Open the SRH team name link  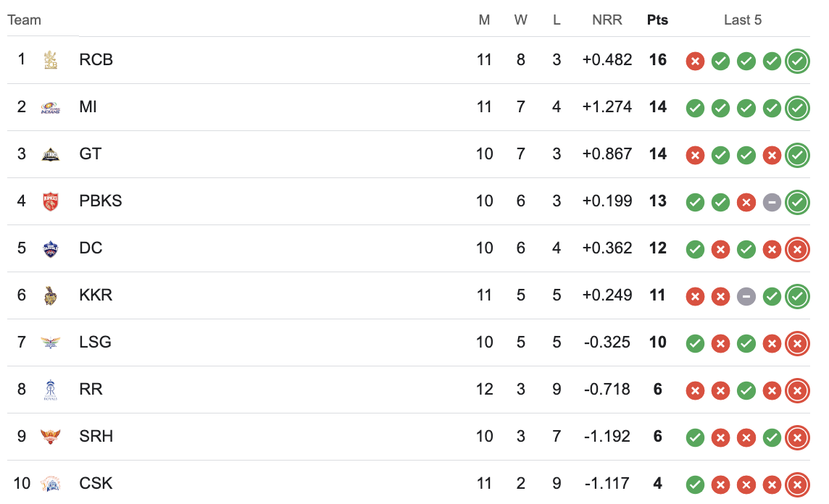coord(96,436)
